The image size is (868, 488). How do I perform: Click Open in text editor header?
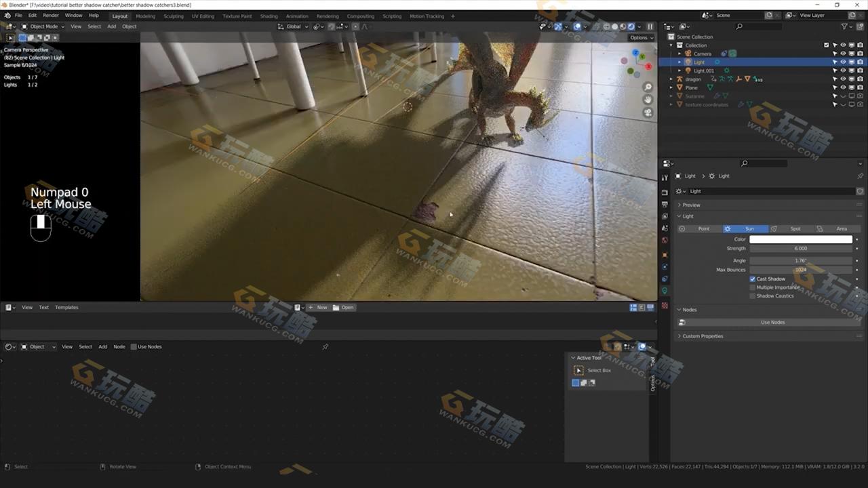click(x=343, y=308)
